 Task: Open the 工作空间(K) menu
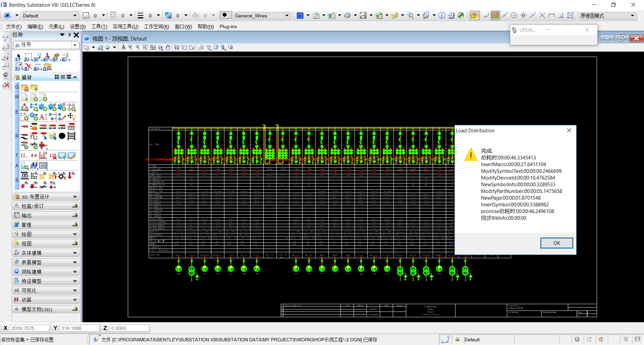pos(156,26)
